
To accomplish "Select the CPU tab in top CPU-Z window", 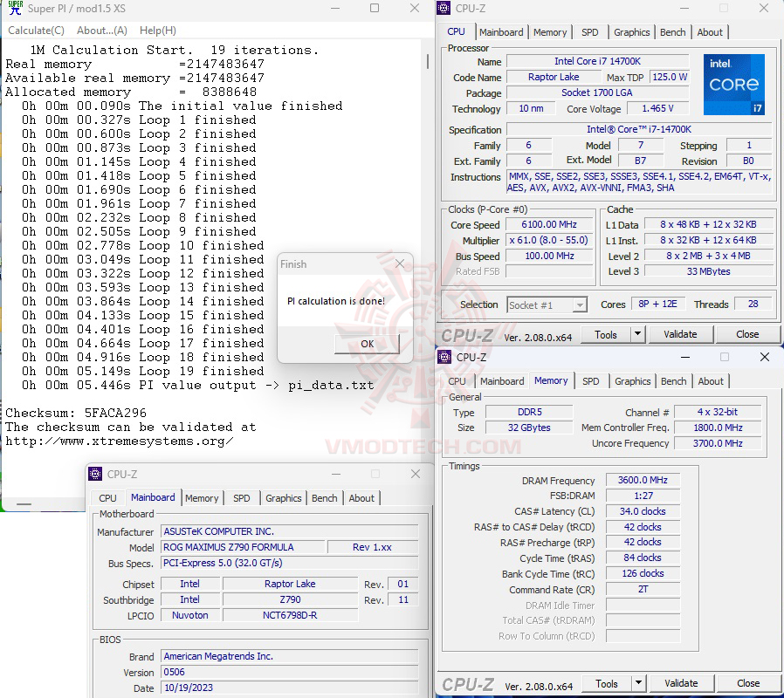I will 456,31.
